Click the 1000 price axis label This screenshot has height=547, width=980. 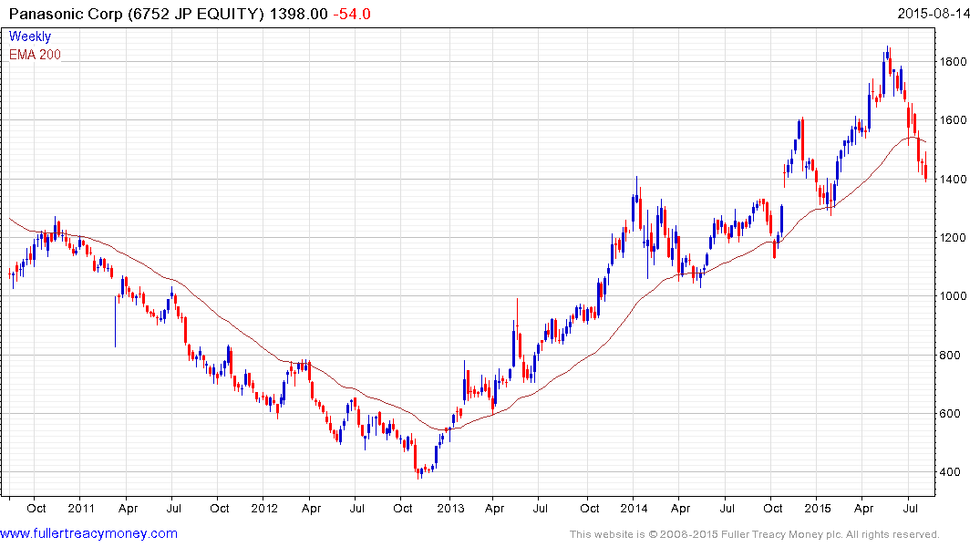[955, 296]
